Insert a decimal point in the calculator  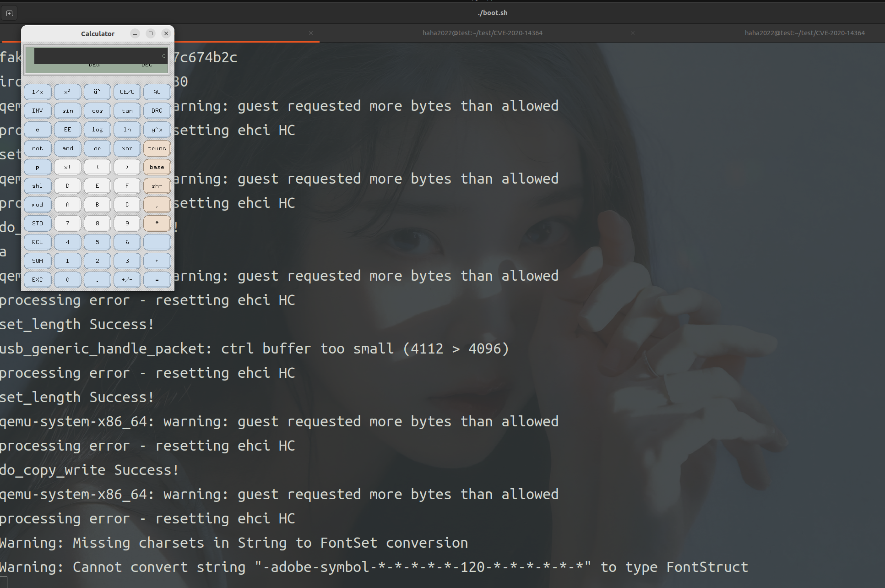[x=97, y=280]
